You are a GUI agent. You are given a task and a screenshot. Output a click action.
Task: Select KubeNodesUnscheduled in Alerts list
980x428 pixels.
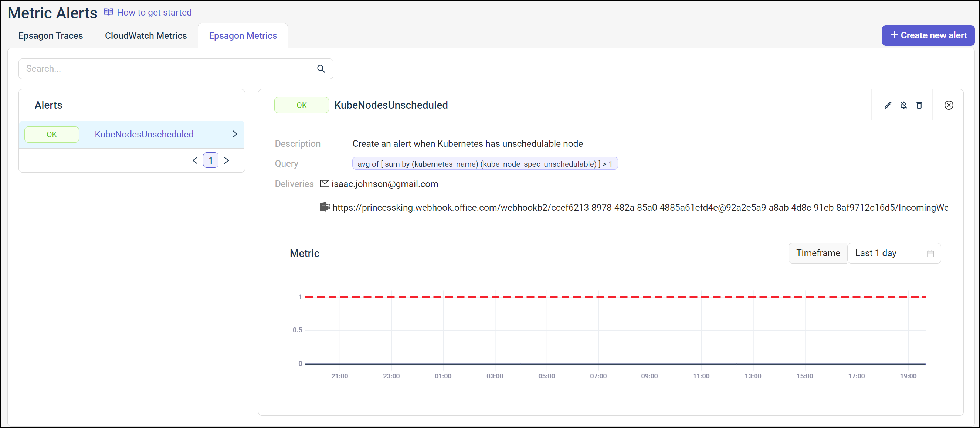[132, 134]
